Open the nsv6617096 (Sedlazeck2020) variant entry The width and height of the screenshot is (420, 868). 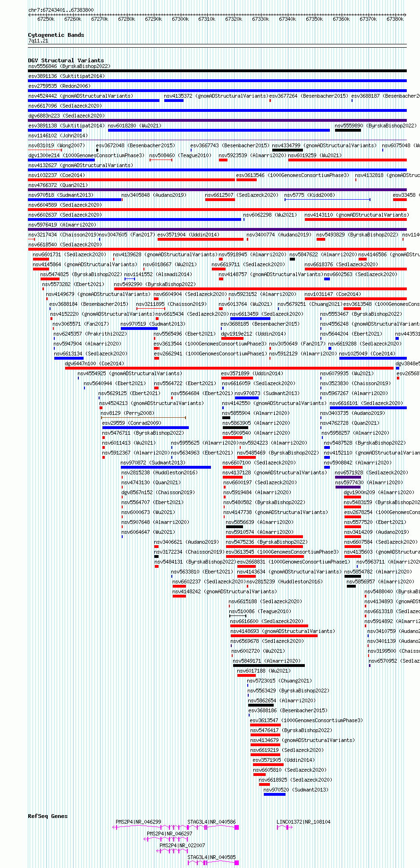coord(65,106)
